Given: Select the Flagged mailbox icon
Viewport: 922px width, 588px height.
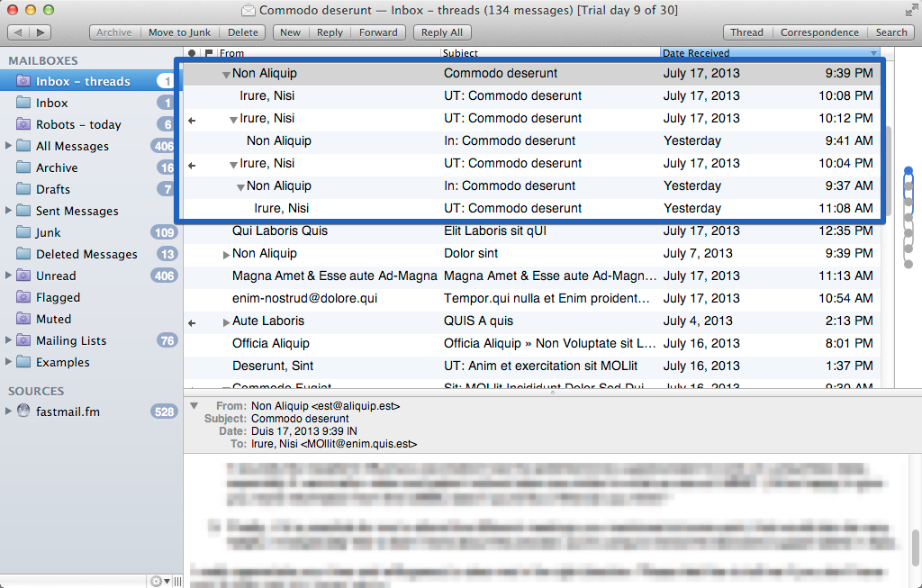Looking at the screenshot, I should 23,297.
